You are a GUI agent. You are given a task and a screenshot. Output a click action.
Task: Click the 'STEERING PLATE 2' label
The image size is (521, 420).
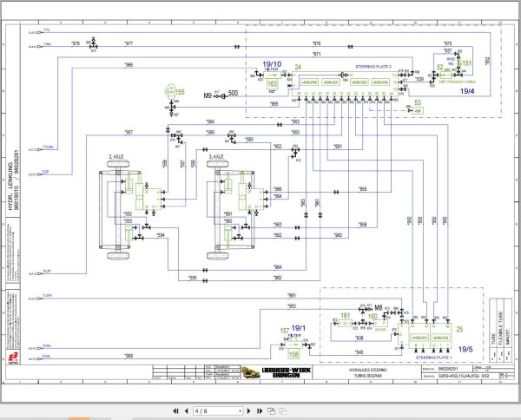(x=373, y=67)
